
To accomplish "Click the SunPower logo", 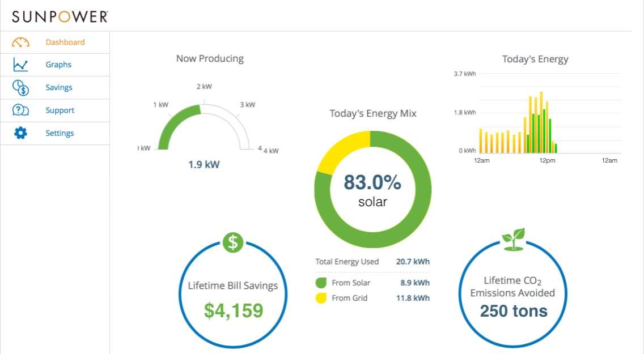I will 60,16.
